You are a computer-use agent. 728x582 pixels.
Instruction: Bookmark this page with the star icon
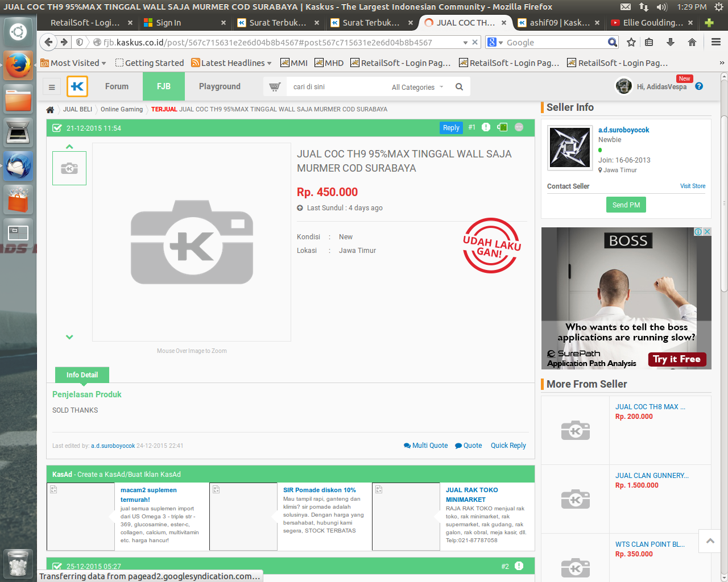pos(631,42)
